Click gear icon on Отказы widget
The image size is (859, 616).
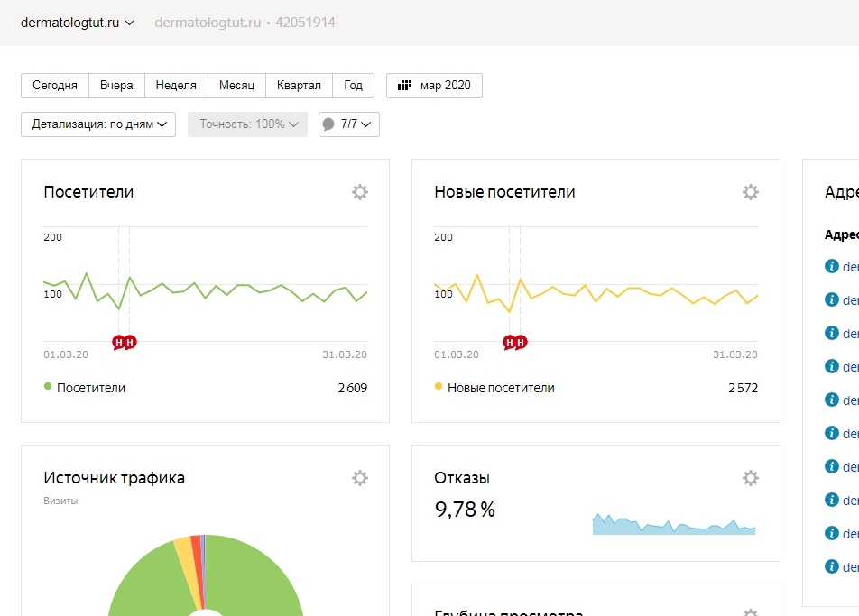coord(751,478)
